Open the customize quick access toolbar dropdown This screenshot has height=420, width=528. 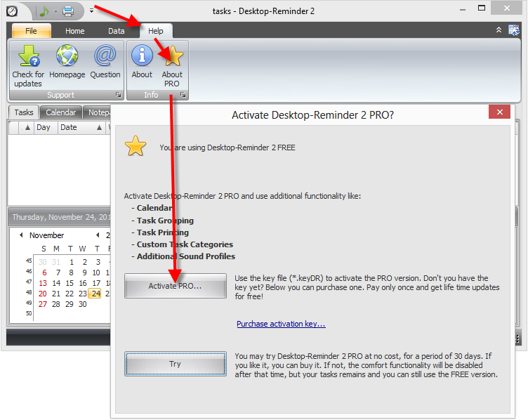coord(91,11)
